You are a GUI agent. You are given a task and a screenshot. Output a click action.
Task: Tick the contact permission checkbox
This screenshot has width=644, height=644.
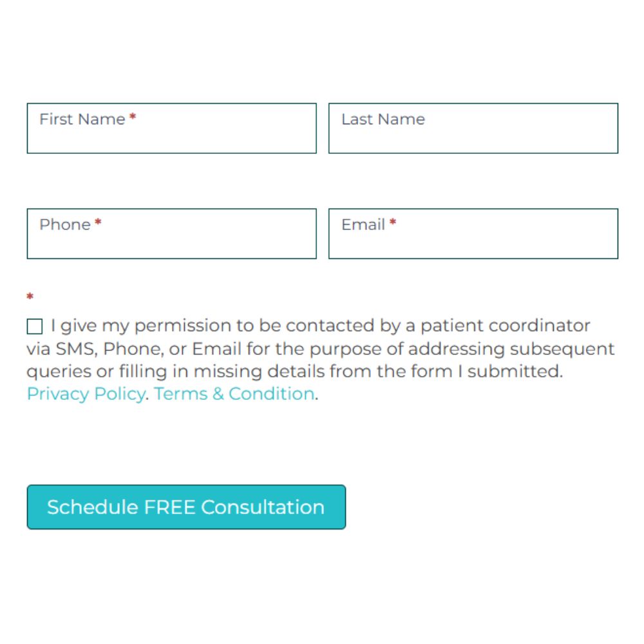(x=35, y=327)
